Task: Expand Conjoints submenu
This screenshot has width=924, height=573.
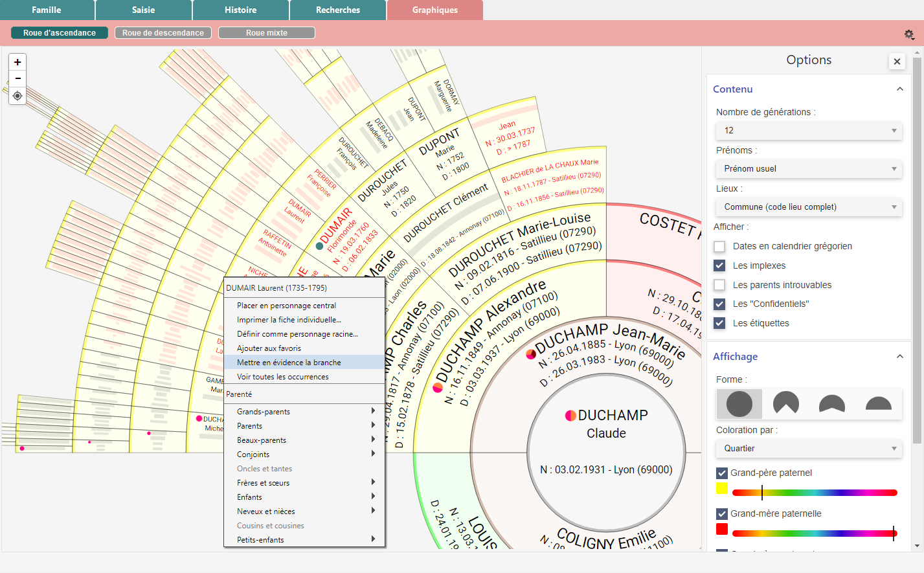Action: tap(304, 455)
